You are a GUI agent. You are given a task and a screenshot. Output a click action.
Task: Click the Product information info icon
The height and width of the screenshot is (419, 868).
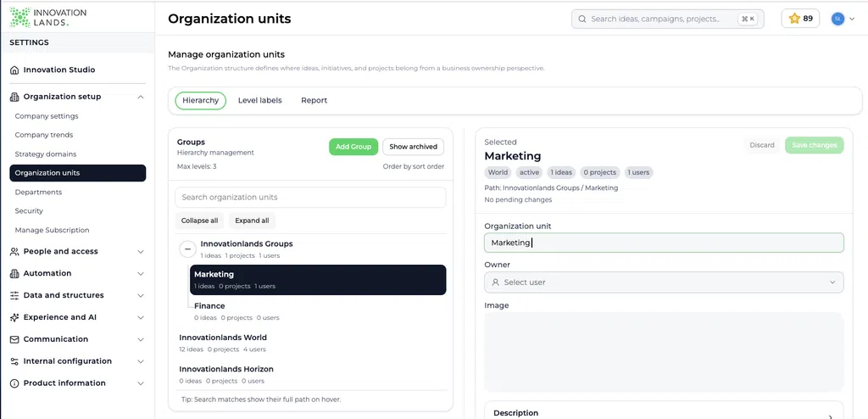click(x=14, y=383)
